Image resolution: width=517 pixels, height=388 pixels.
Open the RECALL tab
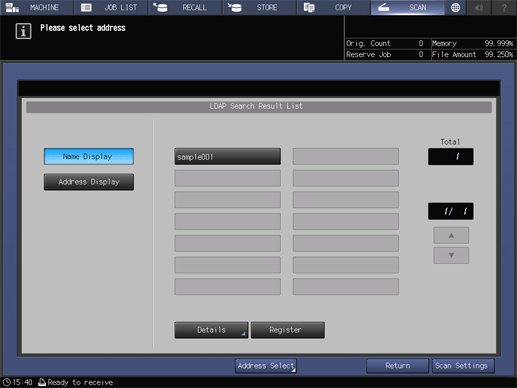185,7
